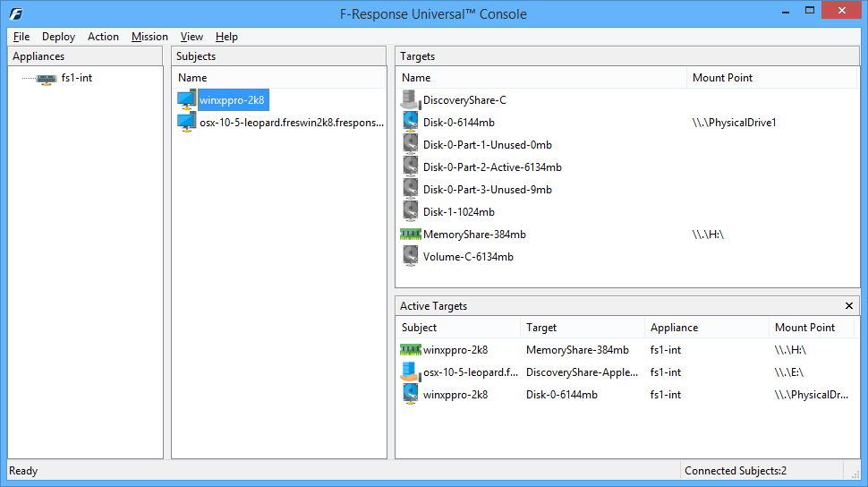
Task: Click DiscoveryShare-Apple... in Active Targets
Action: coord(582,372)
